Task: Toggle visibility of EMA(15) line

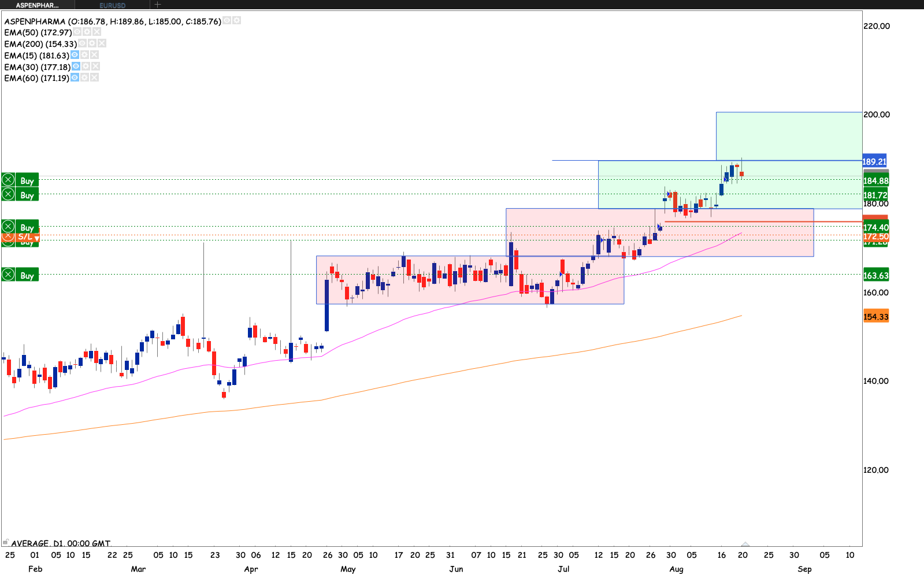Action: (x=75, y=55)
